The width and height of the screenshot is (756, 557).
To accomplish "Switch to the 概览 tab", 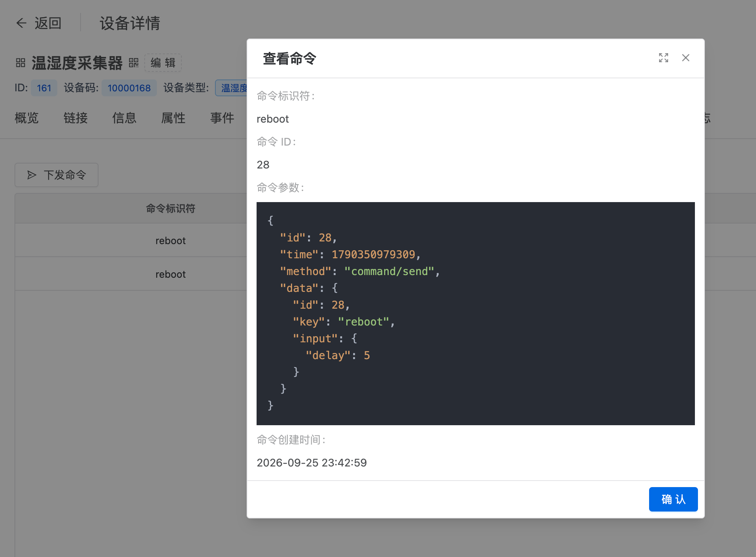I will click(x=27, y=118).
